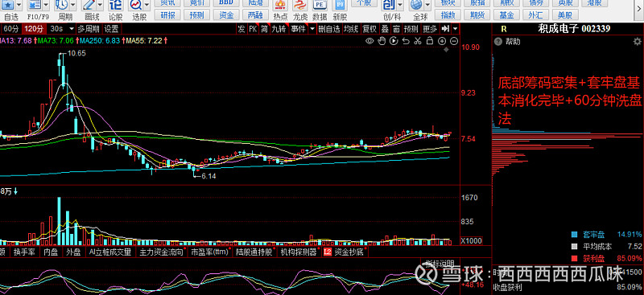Click the 研报 button
Screen dimensions: 644x295
[x=167, y=15]
